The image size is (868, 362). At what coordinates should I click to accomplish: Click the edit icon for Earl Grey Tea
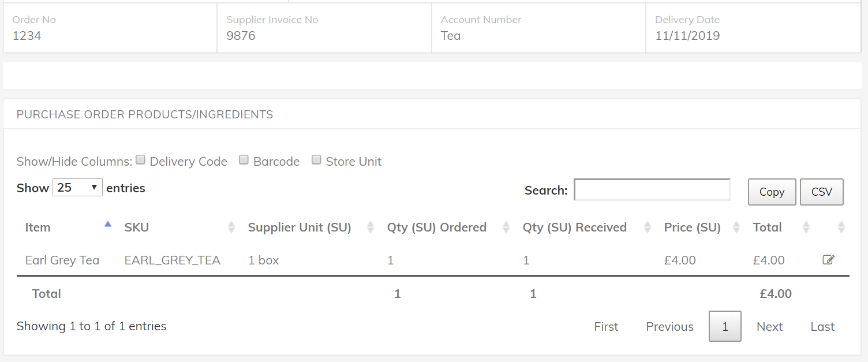click(828, 260)
